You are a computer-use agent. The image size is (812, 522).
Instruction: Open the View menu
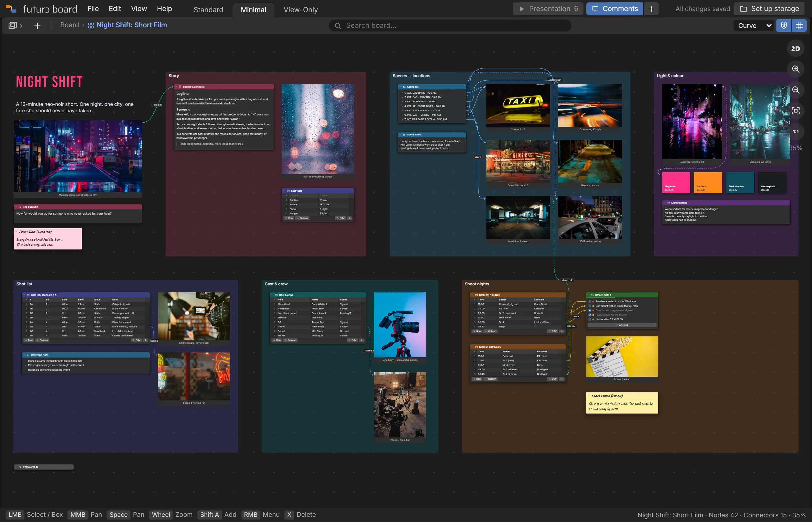tap(139, 9)
